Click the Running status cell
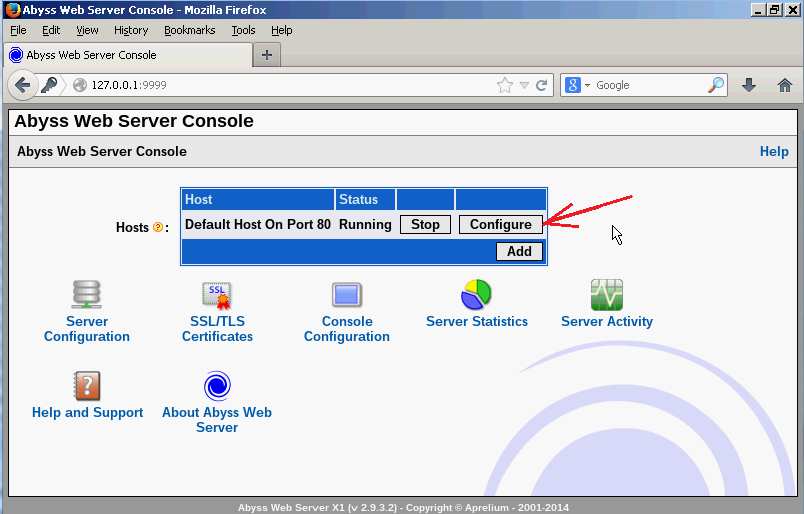The height and width of the screenshot is (514, 804). 365,225
